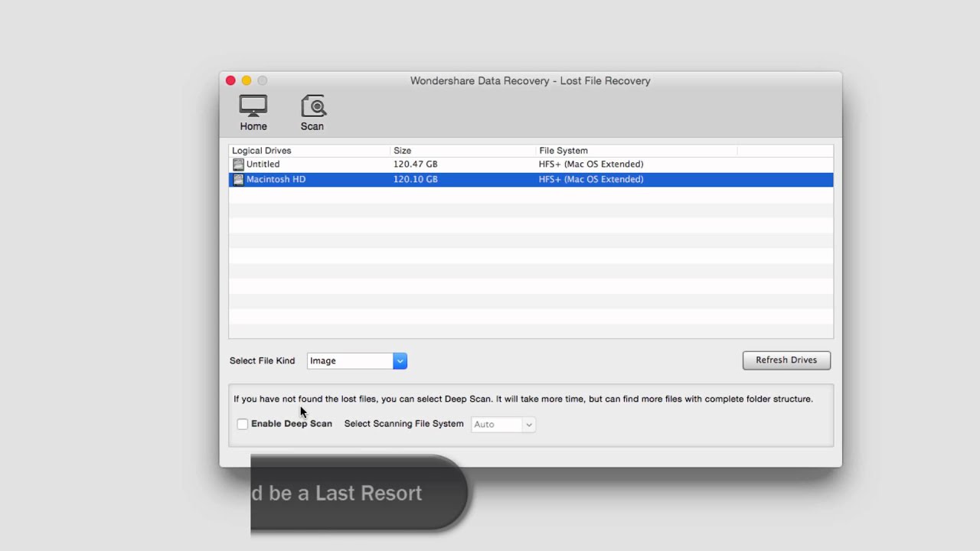Viewport: 980px width, 551px height.
Task: Click the Select Scanning File System label
Action: (403, 424)
